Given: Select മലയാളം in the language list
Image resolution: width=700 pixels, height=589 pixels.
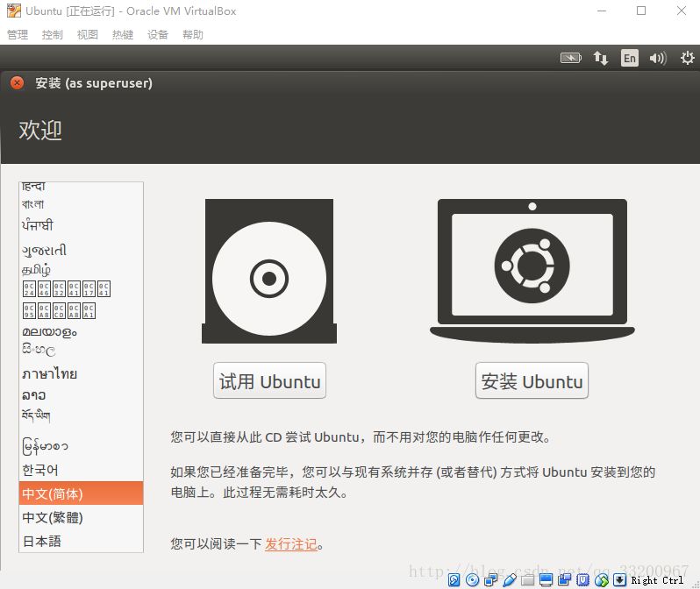Looking at the screenshot, I should pos(81,331).
